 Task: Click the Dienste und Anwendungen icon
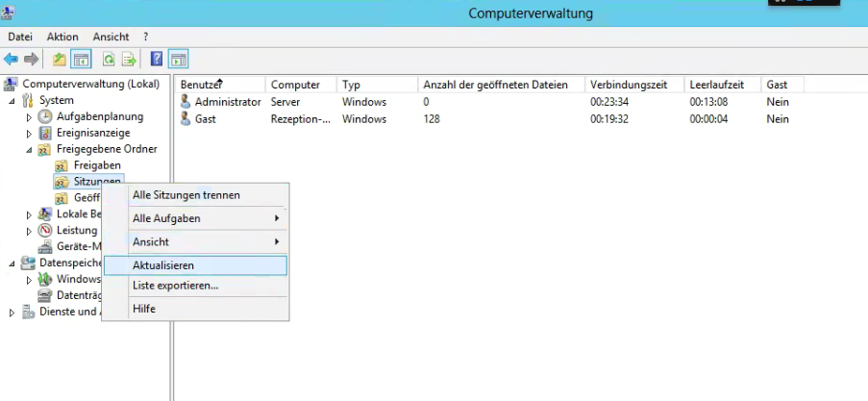[x=28, y=312]
